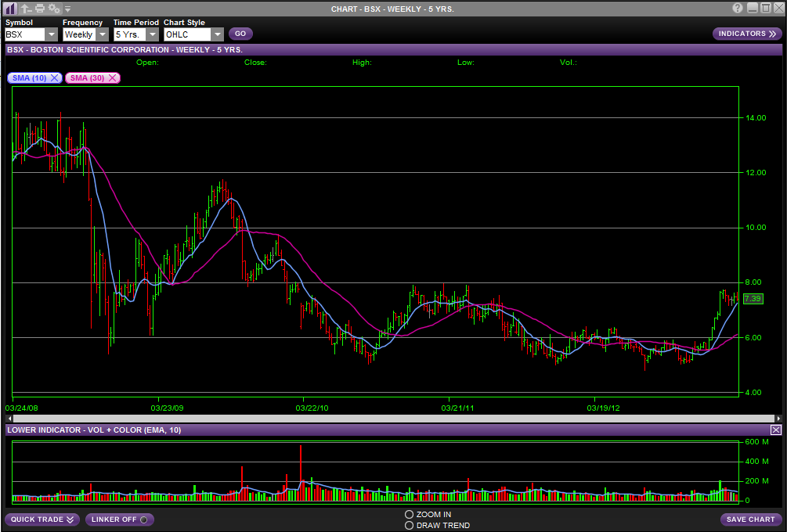Click the Save Chart button
The width and height of the screenshot is (787, 532).
pyautogui.click(x=750, y=519)
